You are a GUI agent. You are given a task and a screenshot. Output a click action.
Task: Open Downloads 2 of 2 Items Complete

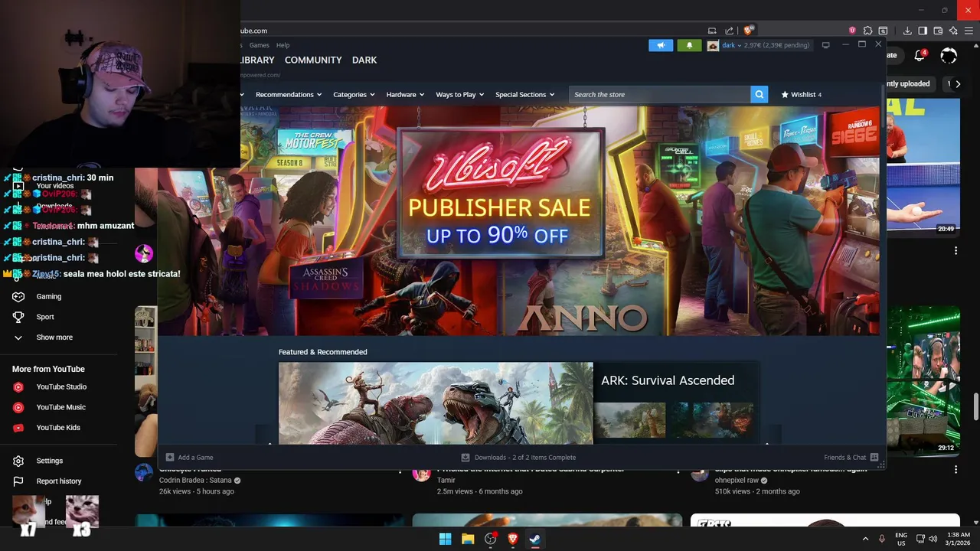(525, 458)
